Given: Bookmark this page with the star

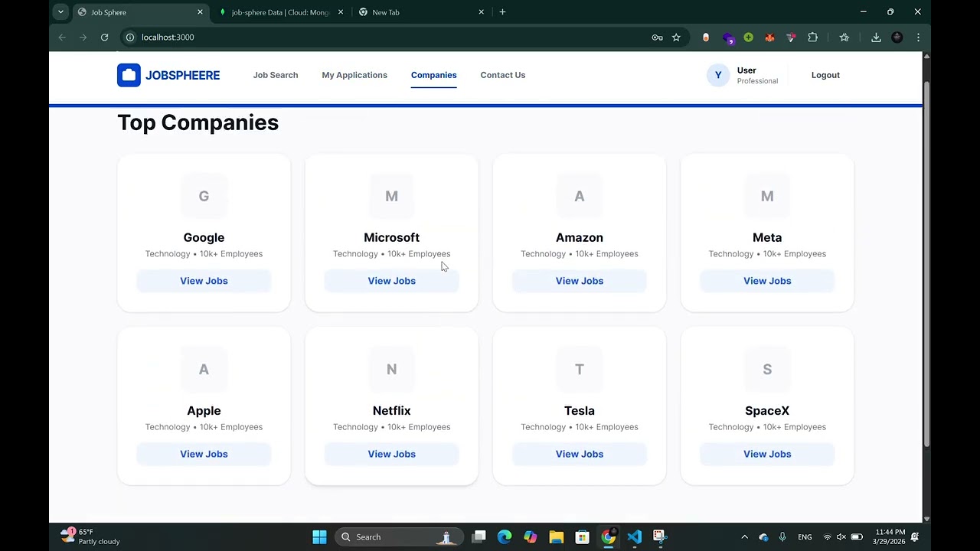Looking at the screenshot, I should [676, 37].
